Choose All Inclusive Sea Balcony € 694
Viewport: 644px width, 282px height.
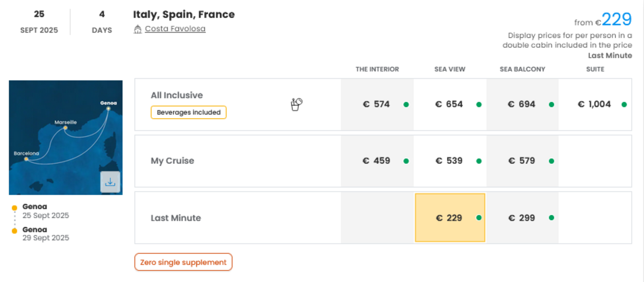click(522, 104)
